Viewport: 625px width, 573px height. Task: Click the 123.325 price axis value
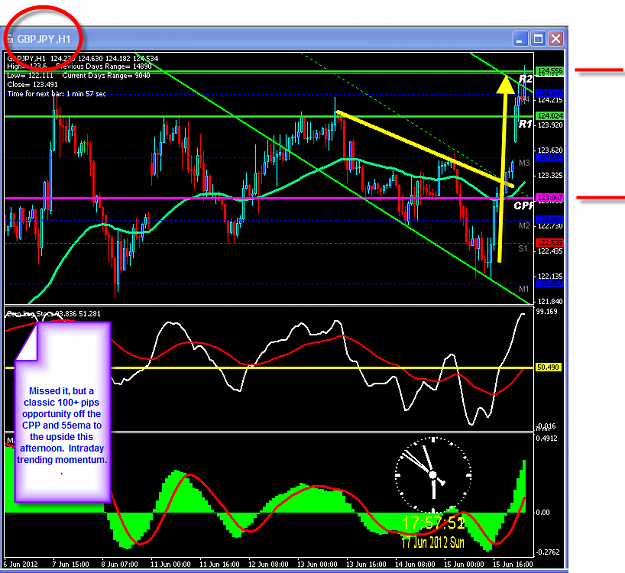click(550, 175)
